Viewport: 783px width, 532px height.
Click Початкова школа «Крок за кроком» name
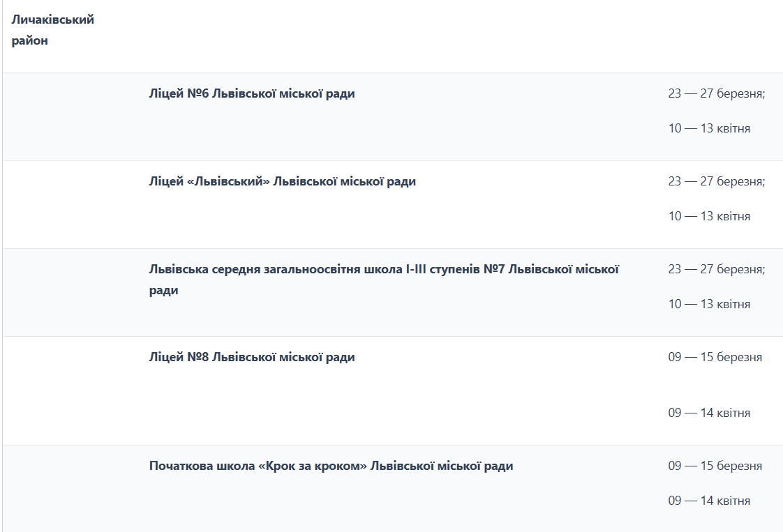tap(331, 466)
